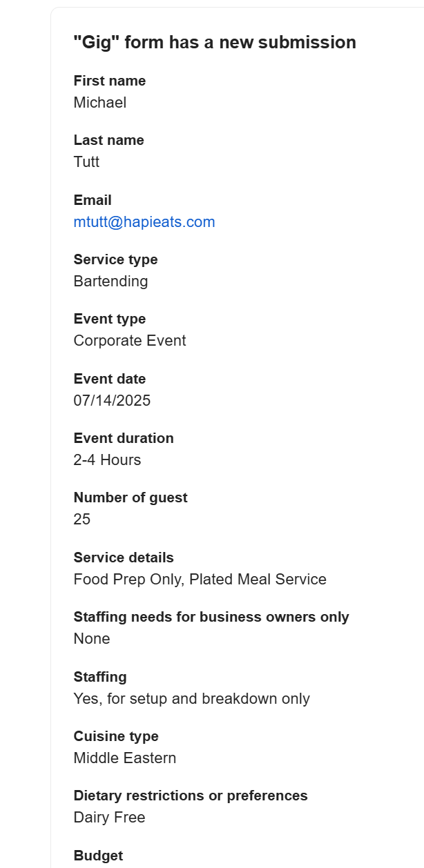Click the "Gig" form submission heading
Viewport: 424px width, 868px height.
(215, 42)
